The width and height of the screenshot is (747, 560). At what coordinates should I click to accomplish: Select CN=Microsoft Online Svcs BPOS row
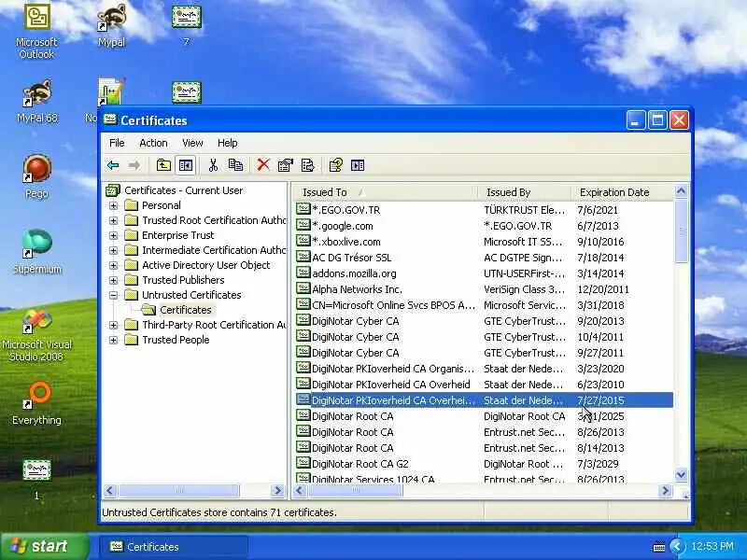pos(484,305)
